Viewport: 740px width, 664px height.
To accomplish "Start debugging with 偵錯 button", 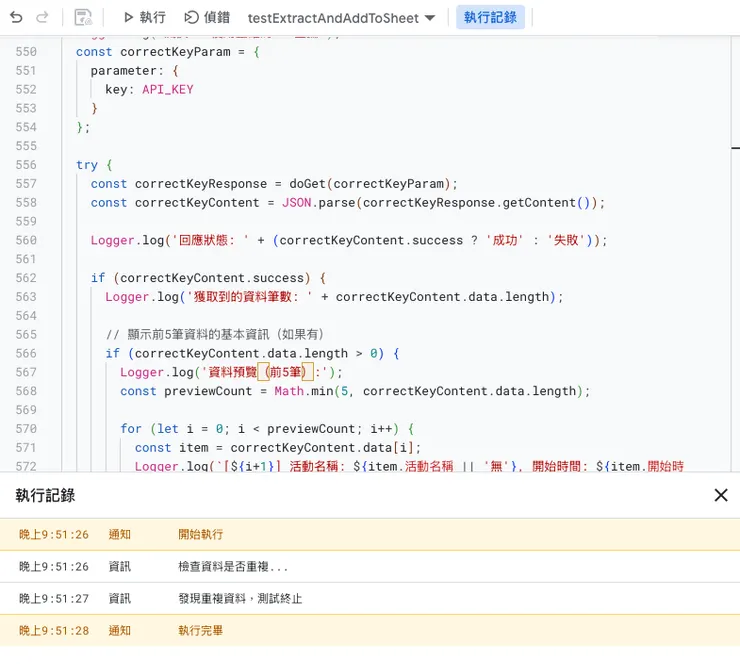I will 207,17.
